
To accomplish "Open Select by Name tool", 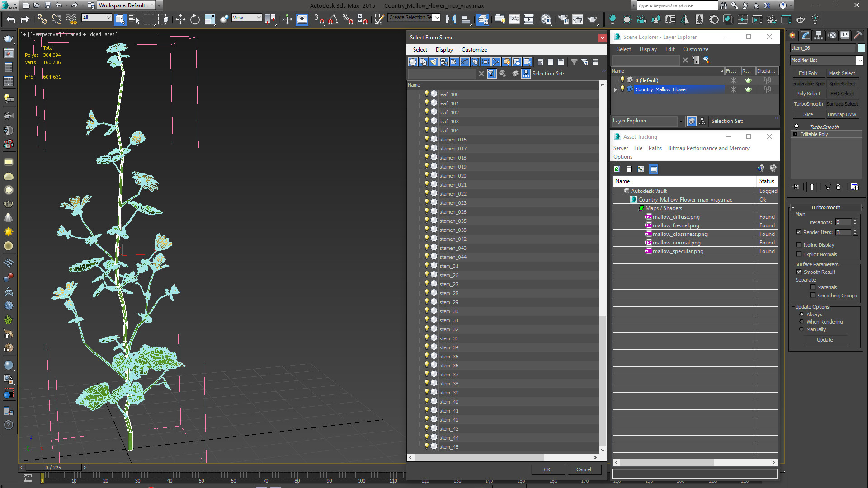I will (134, 19).
